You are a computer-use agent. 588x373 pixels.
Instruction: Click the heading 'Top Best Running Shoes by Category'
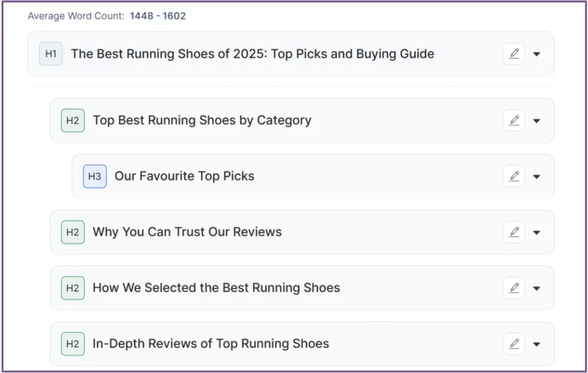tap(202, 120)
